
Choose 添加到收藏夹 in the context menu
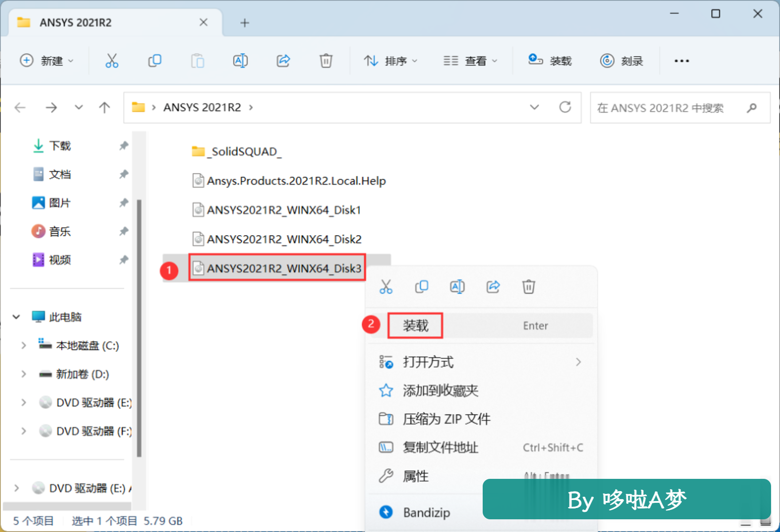tap(480, 390)
